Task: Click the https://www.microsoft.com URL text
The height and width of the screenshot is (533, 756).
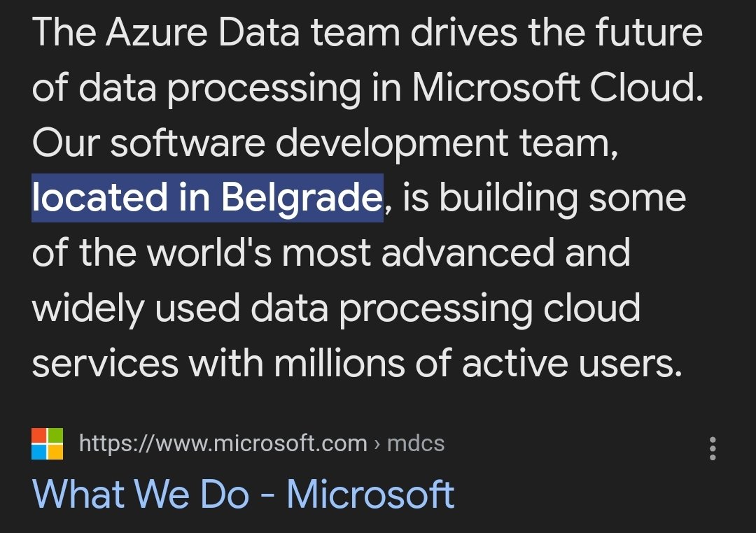Action: (223, 443)
